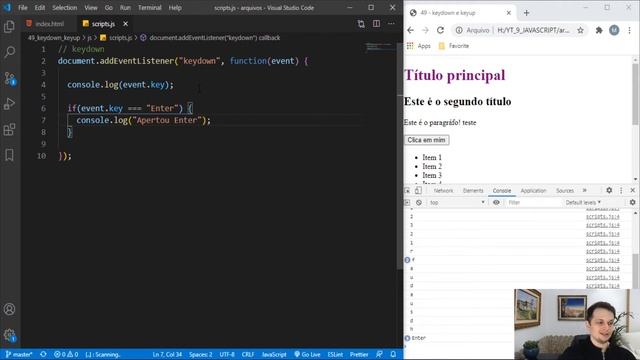The width and height of the screenshot is (640, 360).
Task: Open the File menu
Action: (x=23, y=7)
